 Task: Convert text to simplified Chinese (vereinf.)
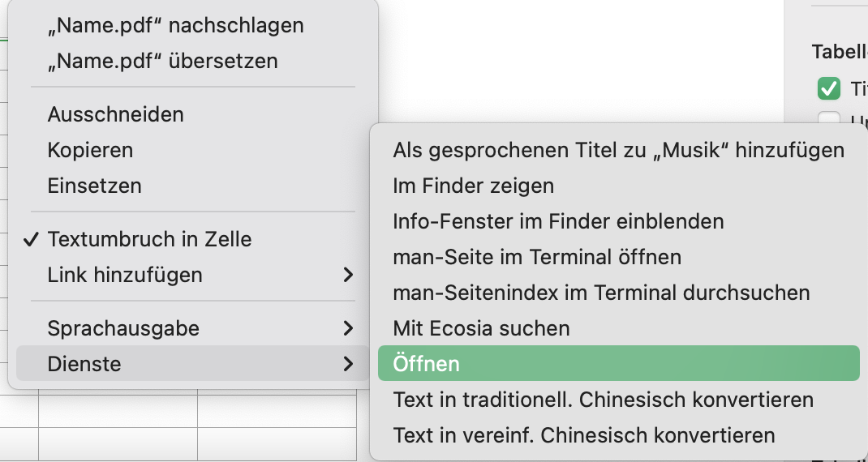583,435
